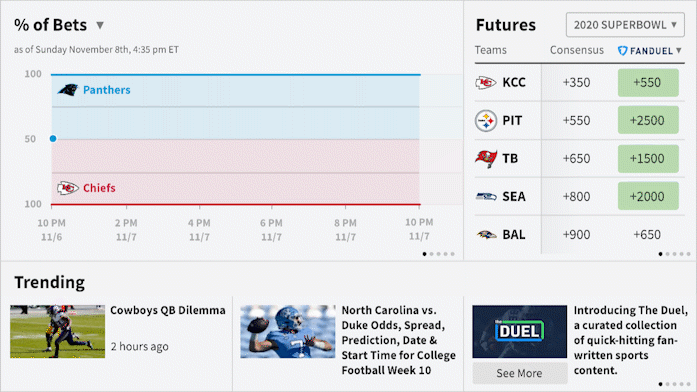
Task: Click the FanDuel shield icon
Action: tap(622, 51)
